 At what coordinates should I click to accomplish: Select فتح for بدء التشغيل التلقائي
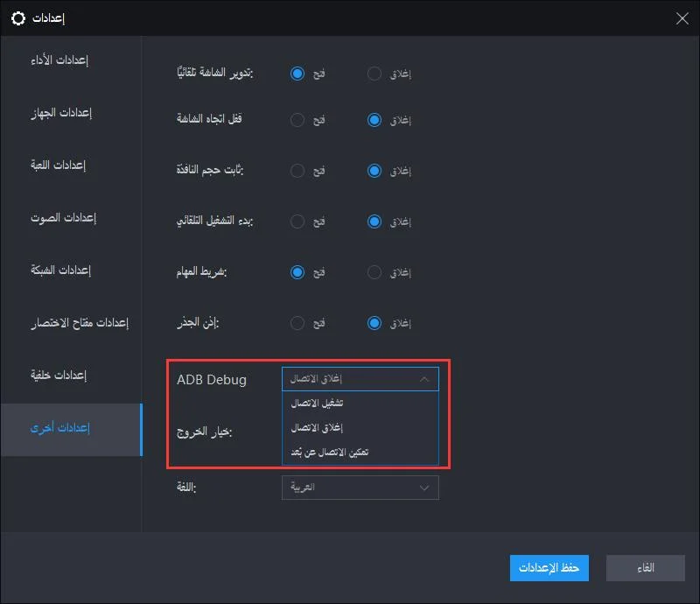tap(297, 221)
